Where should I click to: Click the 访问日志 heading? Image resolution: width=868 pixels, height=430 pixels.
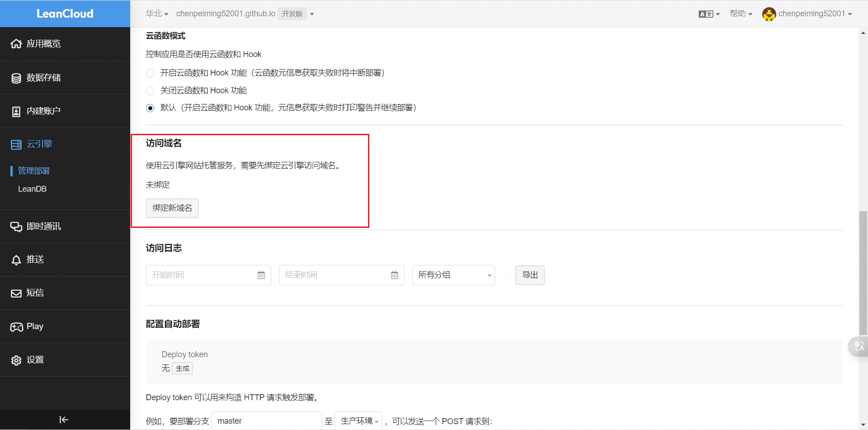coord(164,248)
